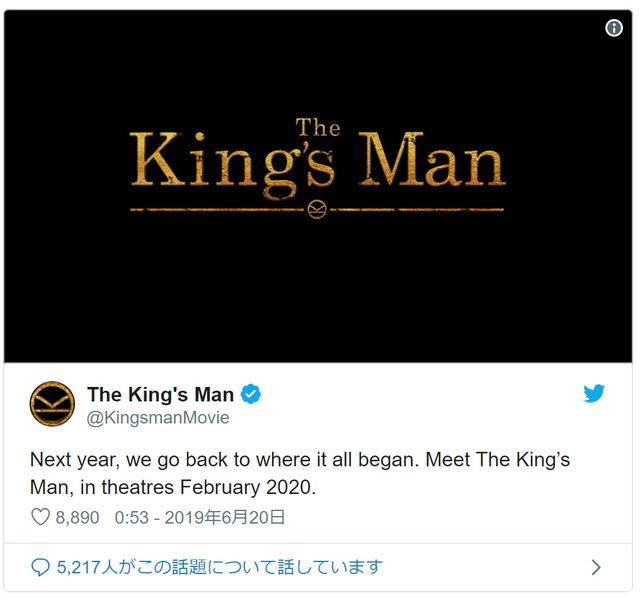
Task: Click the tweet text about February 2020
Action: coord(300,473)
